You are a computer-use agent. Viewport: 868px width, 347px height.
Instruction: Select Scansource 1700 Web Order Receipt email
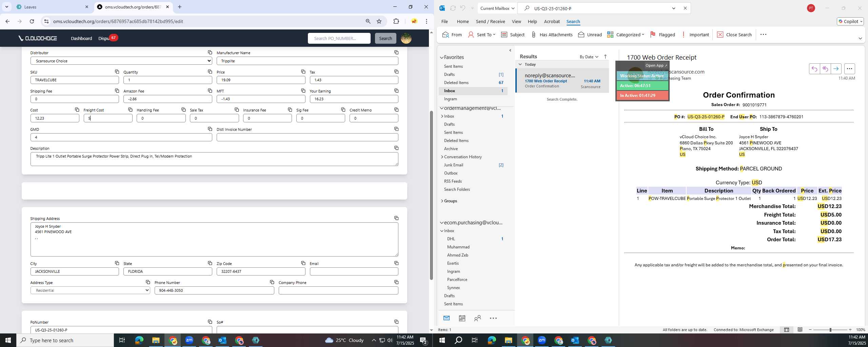coord(562,81)
